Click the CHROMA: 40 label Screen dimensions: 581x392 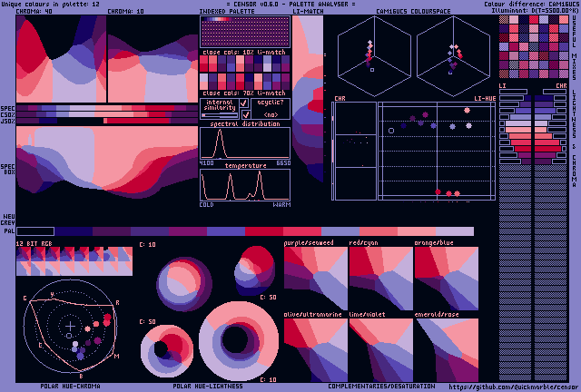(34, 12)
